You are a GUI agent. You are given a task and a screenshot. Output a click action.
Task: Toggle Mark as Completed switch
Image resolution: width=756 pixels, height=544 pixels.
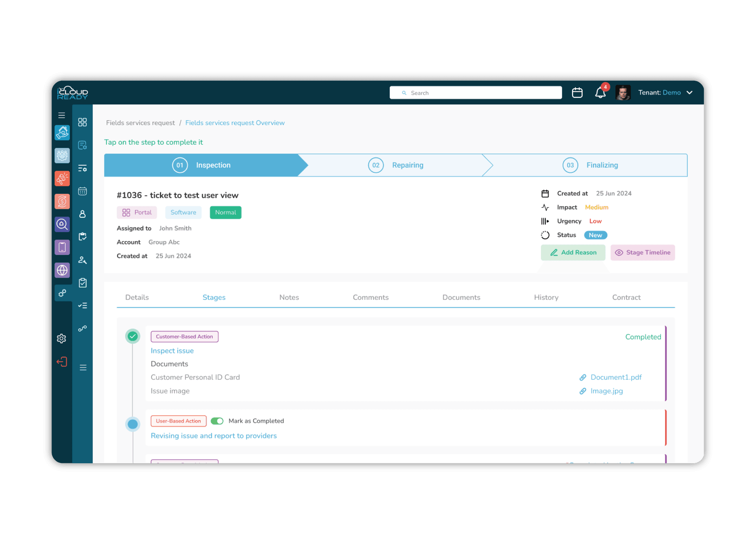217,421
